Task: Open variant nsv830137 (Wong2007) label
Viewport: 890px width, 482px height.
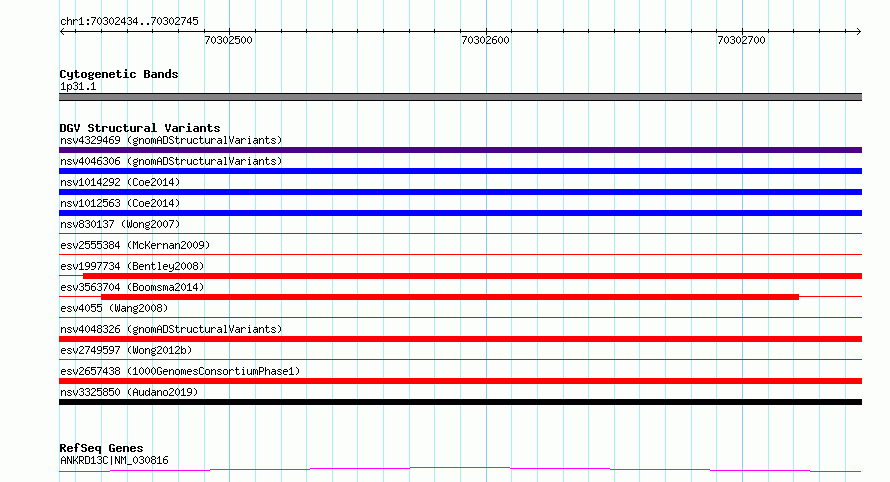Action: (120, 224)
